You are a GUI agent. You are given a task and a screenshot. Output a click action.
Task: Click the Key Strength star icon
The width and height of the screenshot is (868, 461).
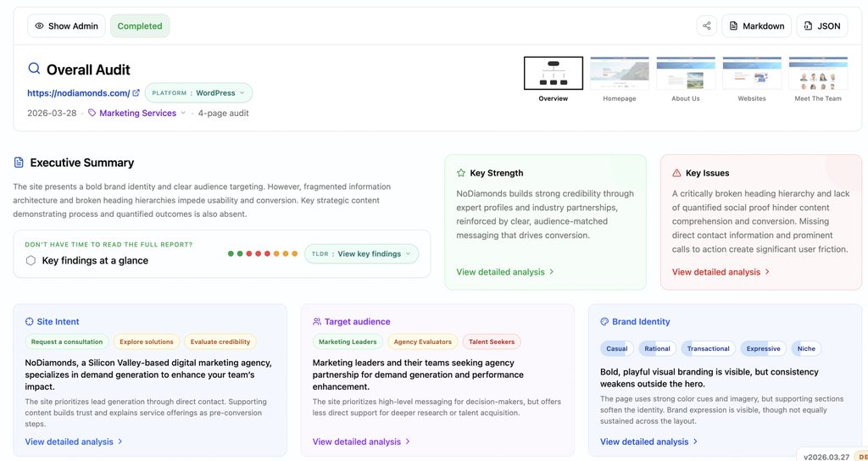pyautogui.click(x=461, y=173)
